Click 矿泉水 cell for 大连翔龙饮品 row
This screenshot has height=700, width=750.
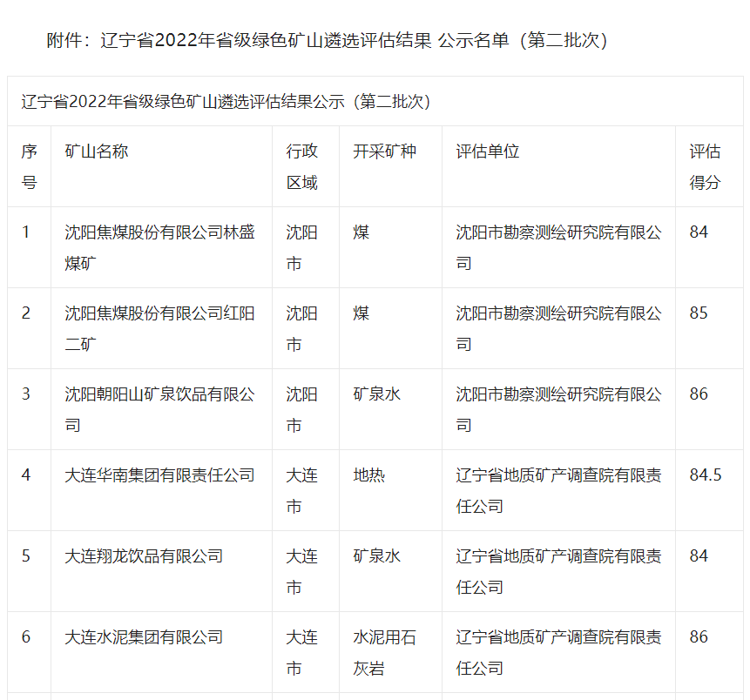coord(376,556)
